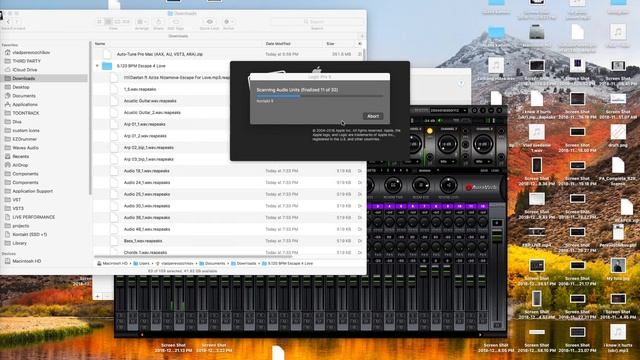Click the Finder Search field
The height and width of the screenshot is (360, 640).
(x=317, y=22)
